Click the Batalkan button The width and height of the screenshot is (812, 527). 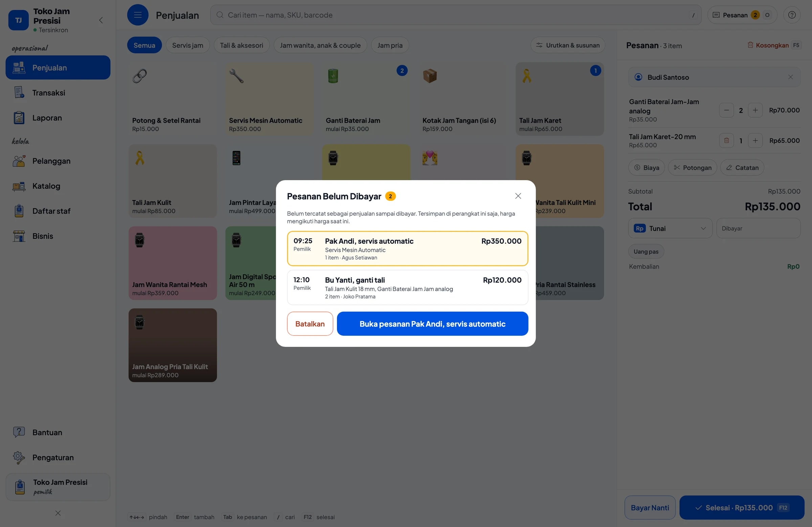point(310,324)
